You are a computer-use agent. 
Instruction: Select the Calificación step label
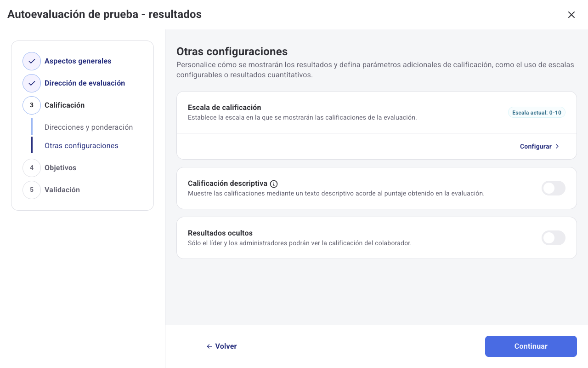(x=64, y=105)
